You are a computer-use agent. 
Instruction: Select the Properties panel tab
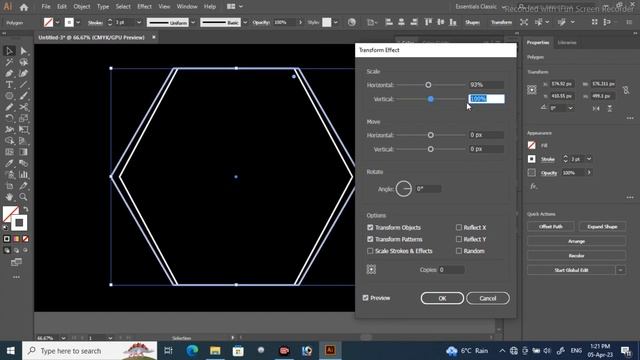point(538,42)
